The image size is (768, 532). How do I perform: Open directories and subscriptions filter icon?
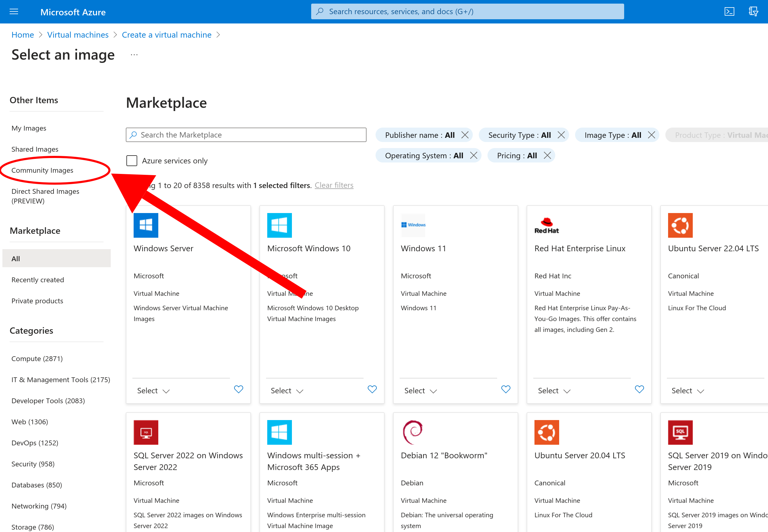tap(753, 12)
